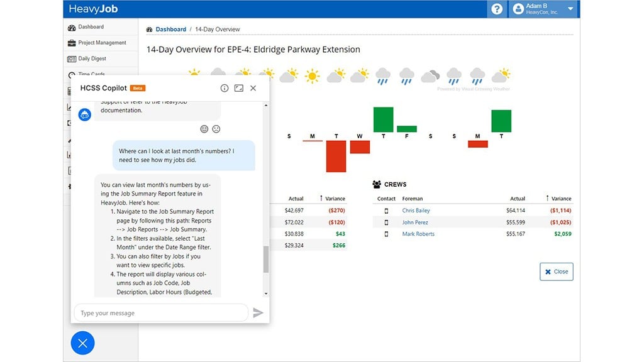Click the Dashboard breadcrumb link

click(171, 29)
